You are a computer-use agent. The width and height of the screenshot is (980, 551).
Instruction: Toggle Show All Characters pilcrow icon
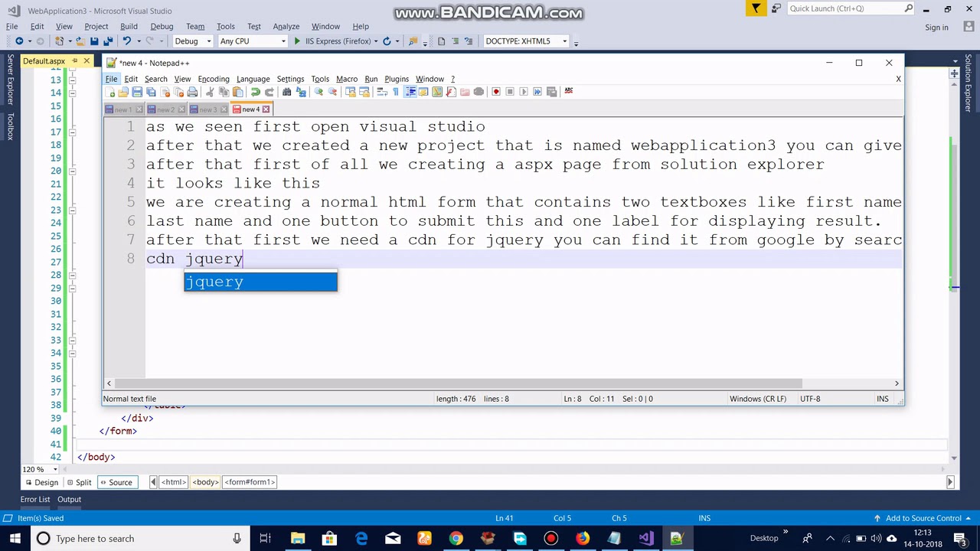coord(396,92)
